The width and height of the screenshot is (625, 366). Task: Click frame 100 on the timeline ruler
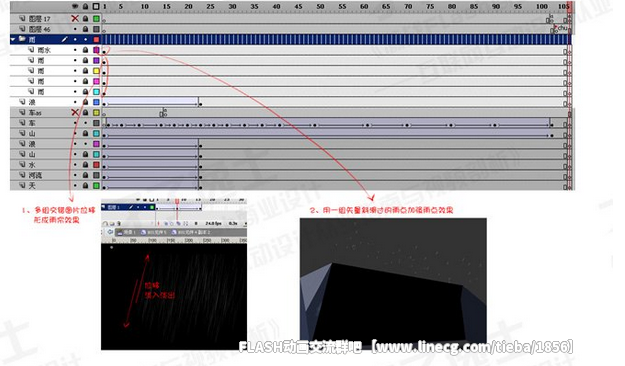click(x=541, y=6)
